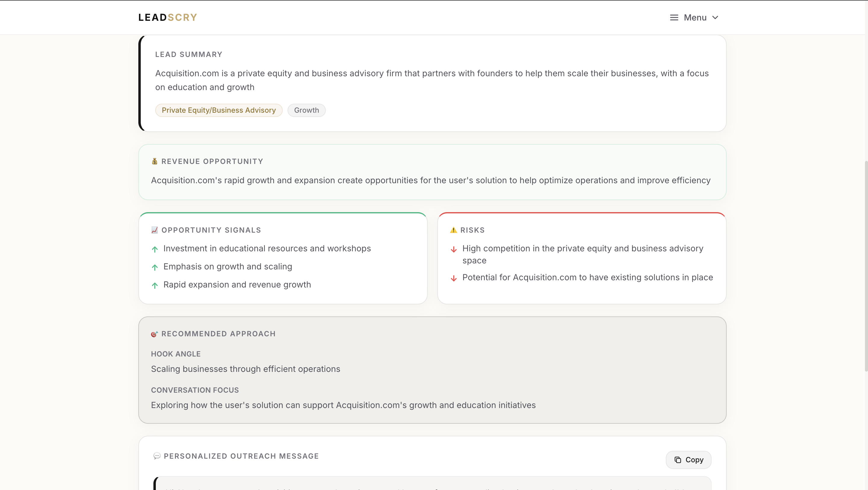868x490 pixels.
Task: Click 'Potential for Acquisition.com to have existing solutions'
Action: click(x=588, y=277)
